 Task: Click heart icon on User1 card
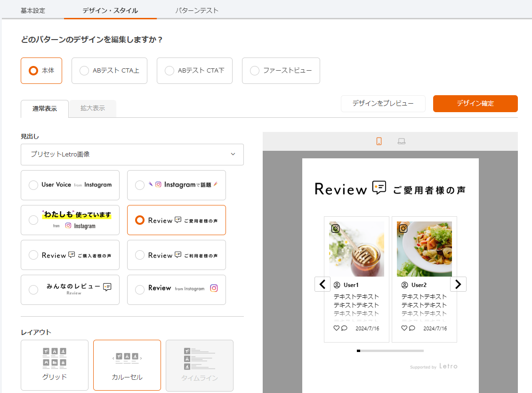pos(336,328)
